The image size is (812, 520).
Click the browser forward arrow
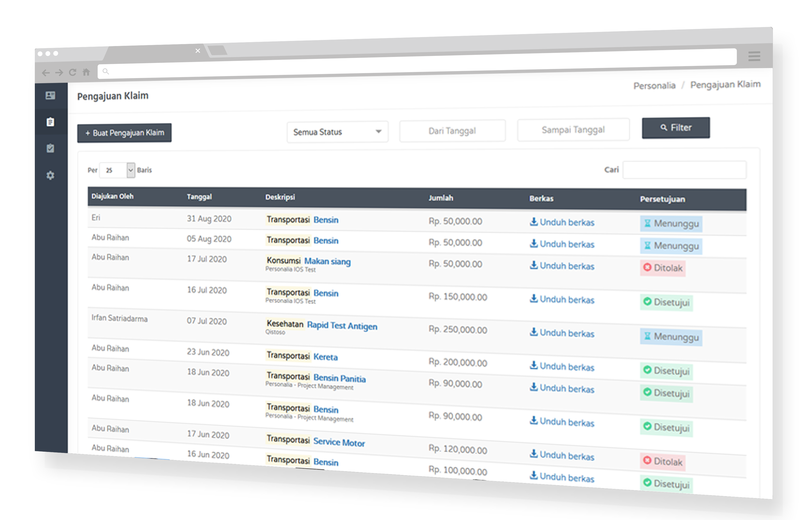(x=59, y=73)
